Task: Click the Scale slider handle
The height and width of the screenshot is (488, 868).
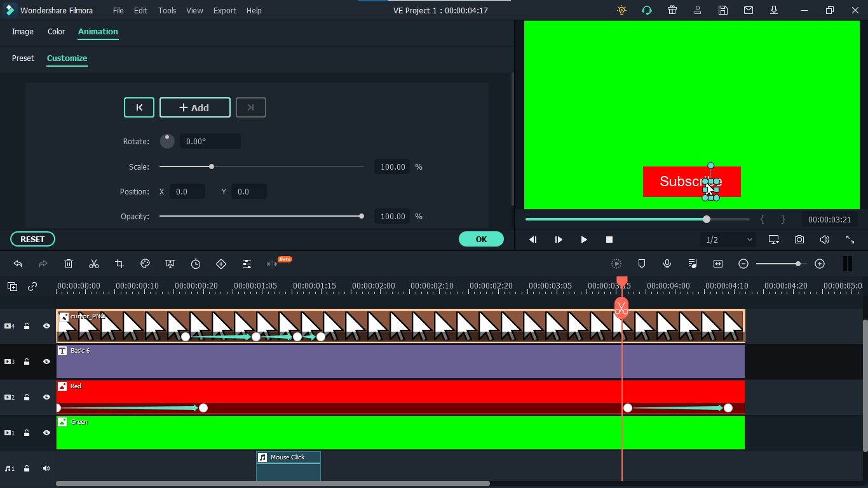Action: [x=212, y=166]
